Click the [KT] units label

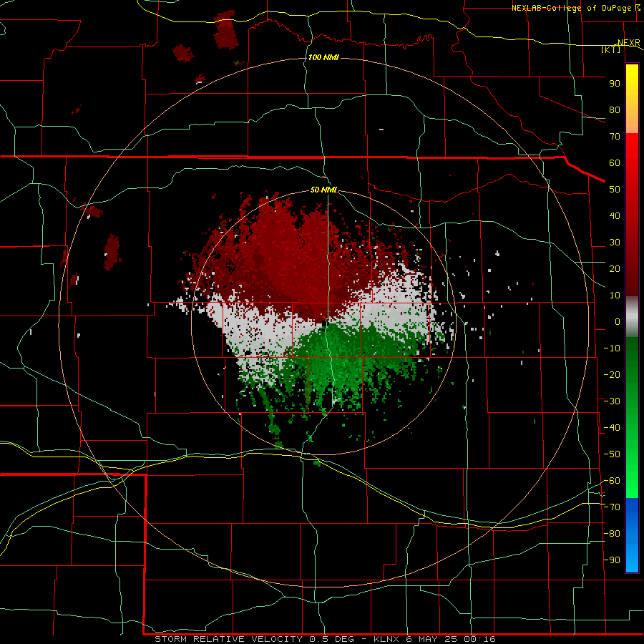pyautogui.click(x=611, y=49)
